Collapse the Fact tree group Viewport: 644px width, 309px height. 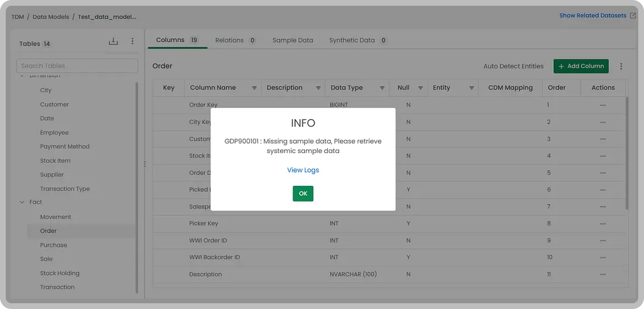pos(22,202)
